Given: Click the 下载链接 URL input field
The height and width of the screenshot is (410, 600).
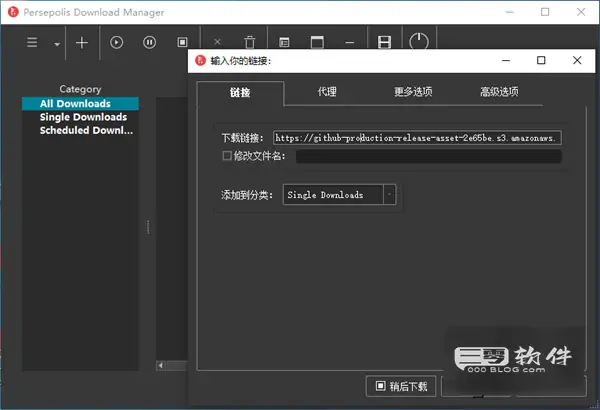Looking at the screenshot, I should 417,138.
